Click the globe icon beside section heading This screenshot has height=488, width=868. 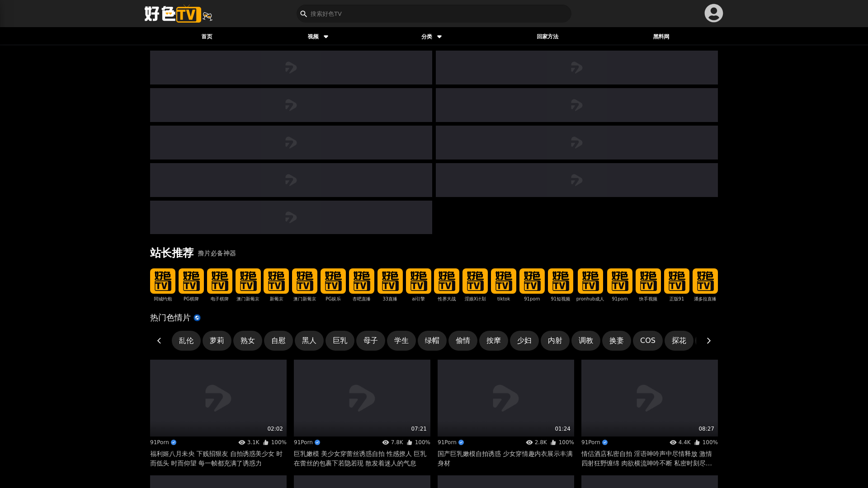click(197, 318)
